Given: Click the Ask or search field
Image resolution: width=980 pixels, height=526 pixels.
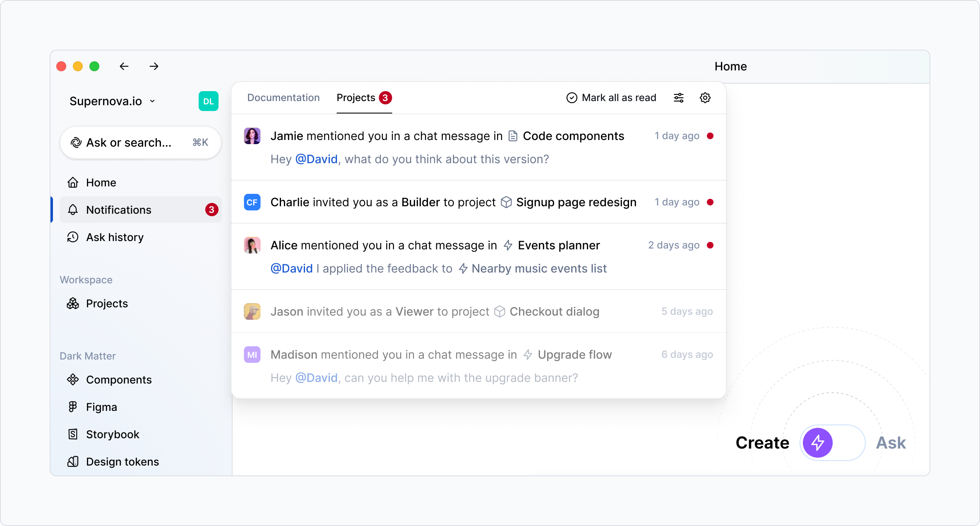Looking at the screenshot, I should click(140, 142).
